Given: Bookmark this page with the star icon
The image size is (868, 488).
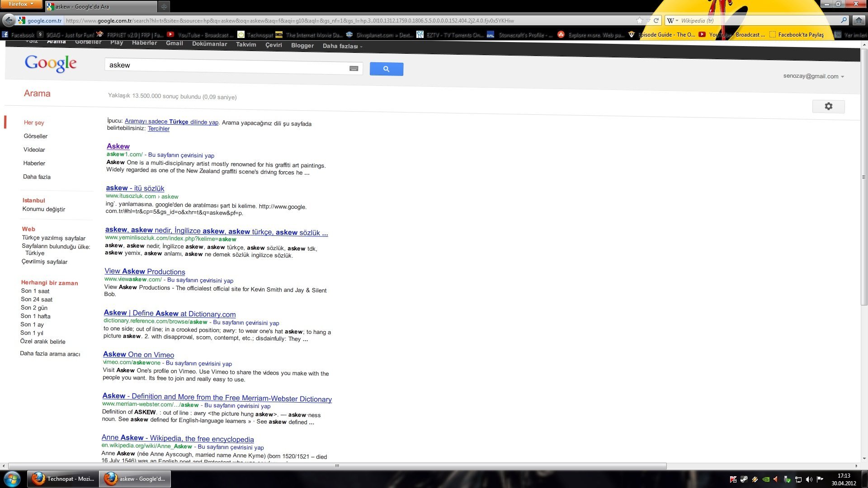Looking at the screenshot, I should [639, 20].
